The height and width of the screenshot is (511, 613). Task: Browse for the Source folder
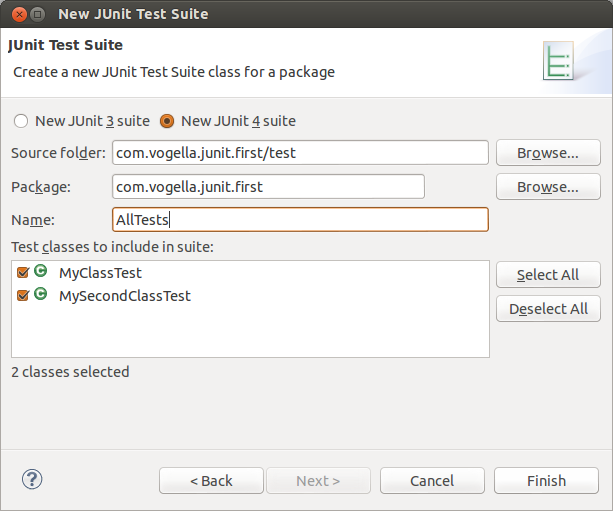(548, 153)
